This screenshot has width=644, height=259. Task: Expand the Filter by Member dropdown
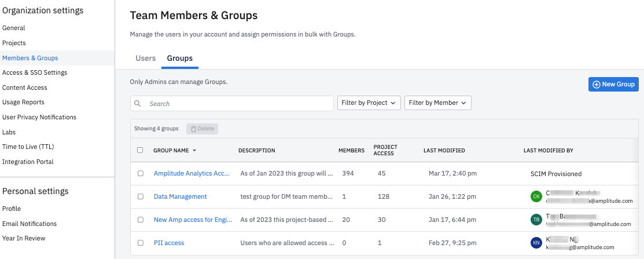click(437, 103)
